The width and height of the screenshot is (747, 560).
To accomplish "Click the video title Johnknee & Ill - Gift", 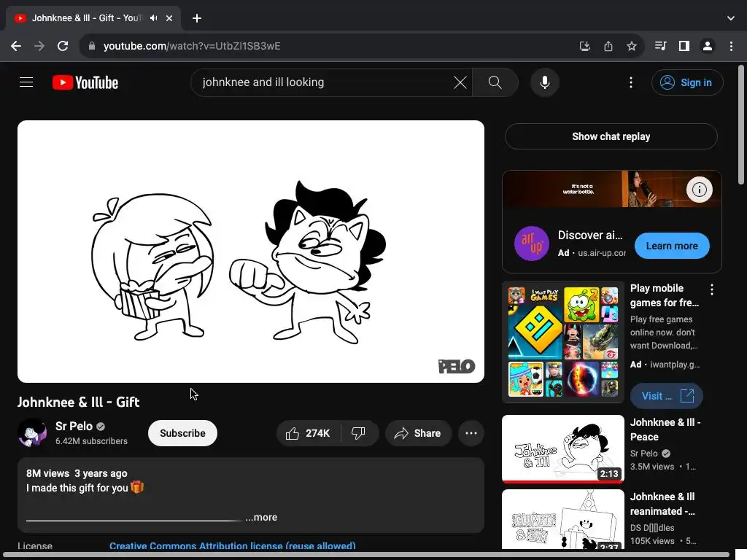I will pyautogui.click(x=79, y=402).
